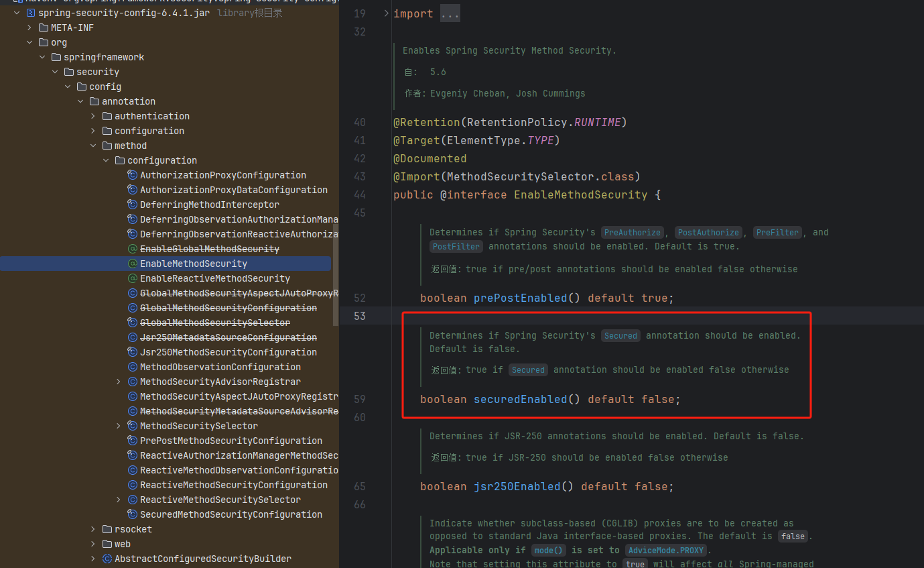This screenshot has width=924, height=568.
Task: Click the prePostEnabled method name
Action: (x=521, y=298)
